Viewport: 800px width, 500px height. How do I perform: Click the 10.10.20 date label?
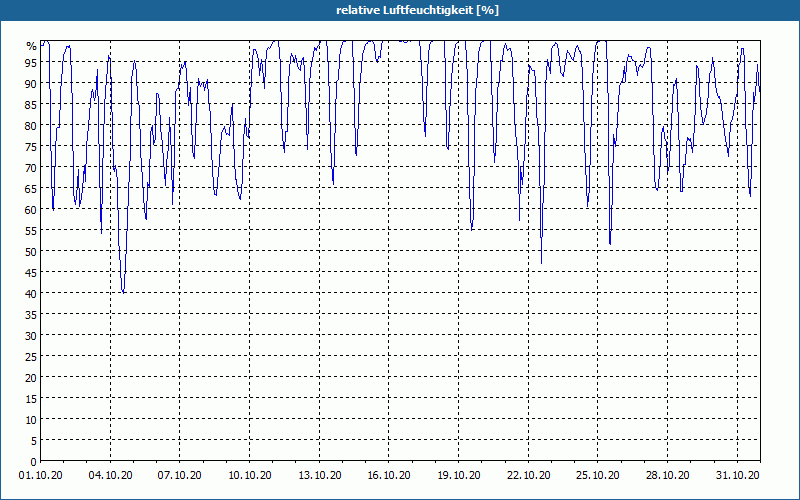[249, 476]
